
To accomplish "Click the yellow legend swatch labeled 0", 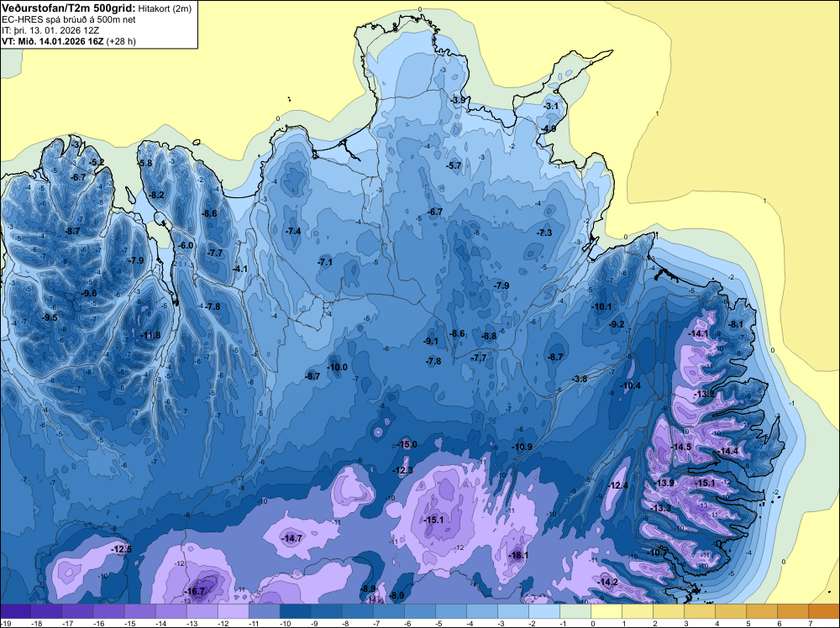I will point(606,611).
